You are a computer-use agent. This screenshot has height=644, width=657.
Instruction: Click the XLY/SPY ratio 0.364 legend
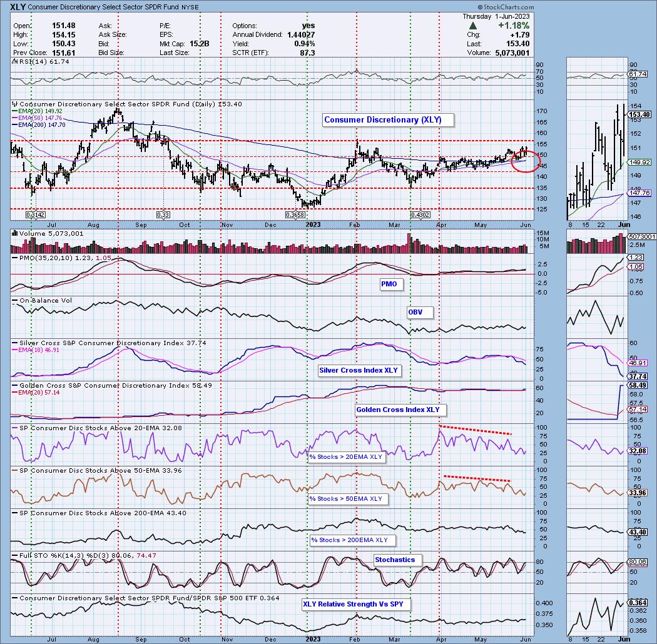(146, 598)
